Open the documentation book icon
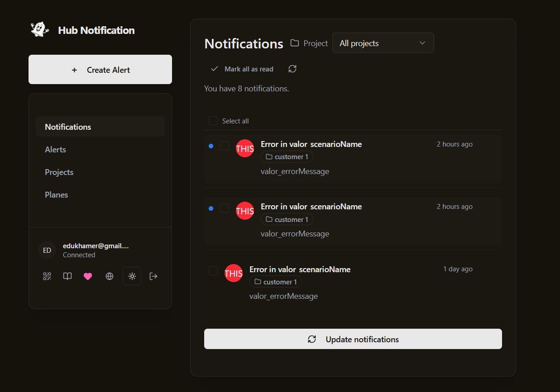560x392 pixels. coord(67,276)
